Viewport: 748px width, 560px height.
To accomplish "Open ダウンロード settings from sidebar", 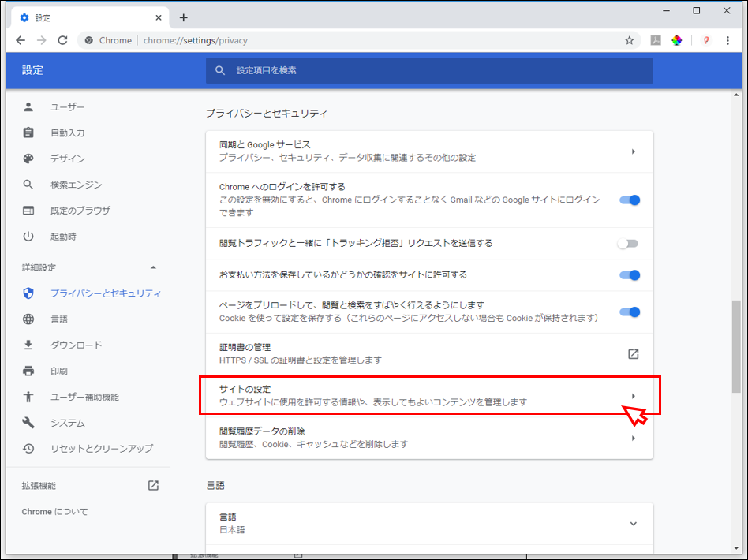I will tap(77, 345).
